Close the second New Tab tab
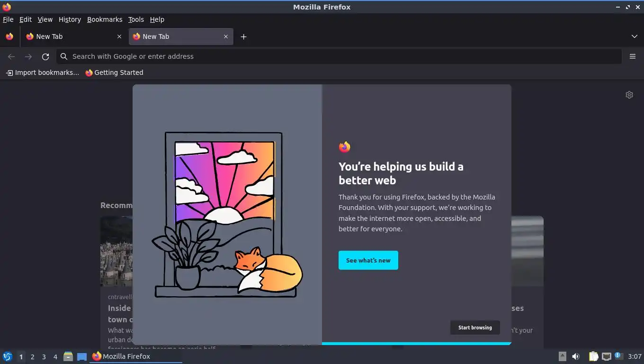Viewport: 644px width, 364px height. (x=226, y=36)
